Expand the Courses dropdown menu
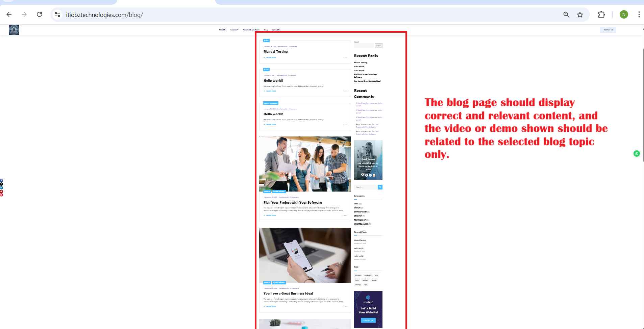 [234, 30]
